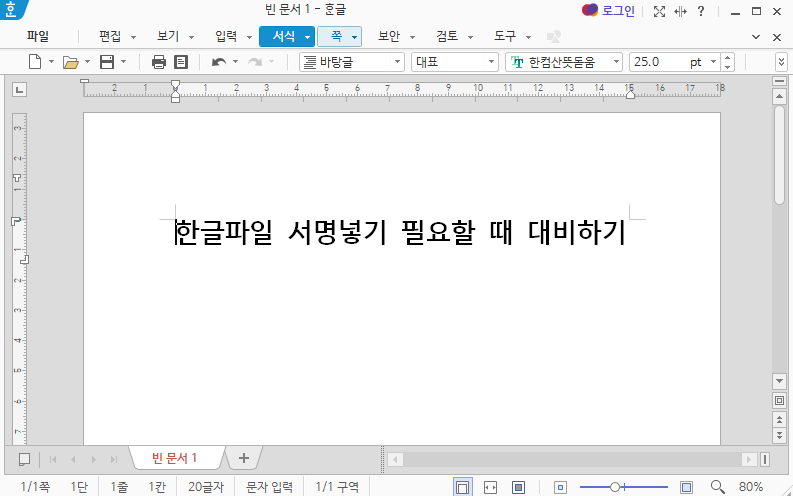The image size is (793, 496).
Task: Select the 빈 문서 1 tab
Action: pyautogui.click(x=175, y=459)
